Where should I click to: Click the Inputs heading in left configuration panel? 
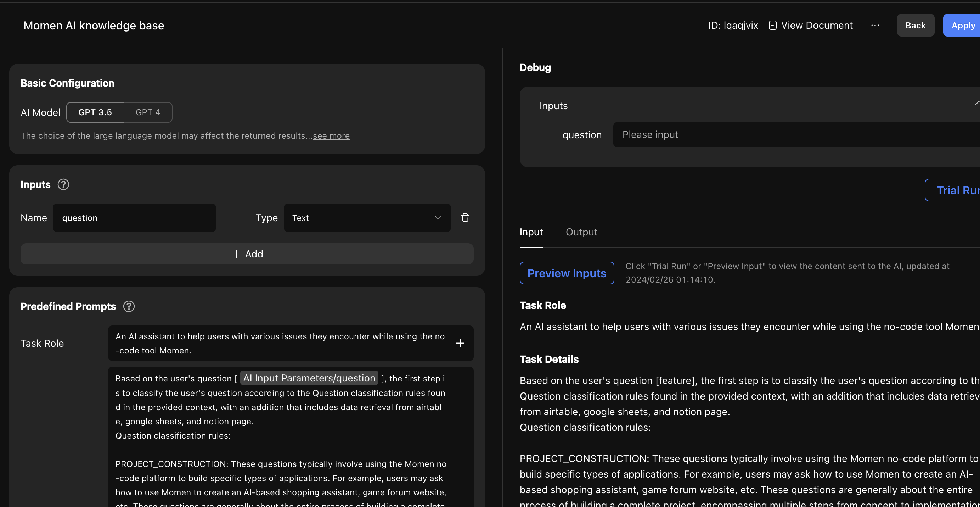(35, 184)
